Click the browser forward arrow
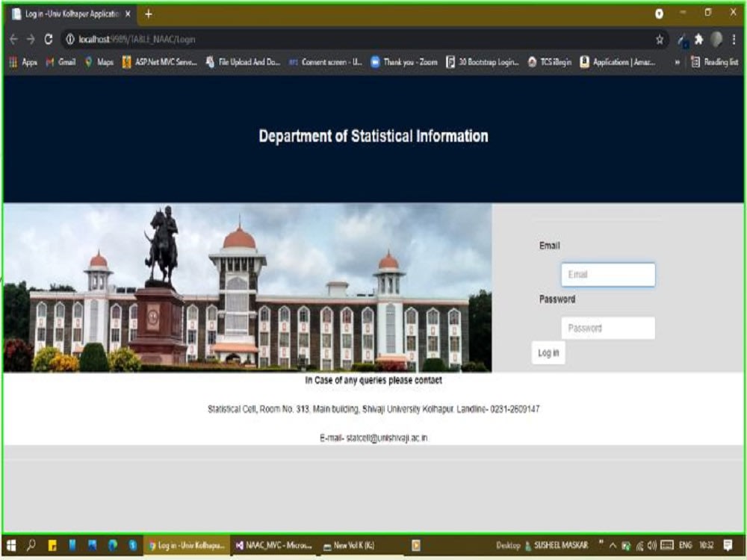This screenshot has height=560, width=747. (31, 40)
